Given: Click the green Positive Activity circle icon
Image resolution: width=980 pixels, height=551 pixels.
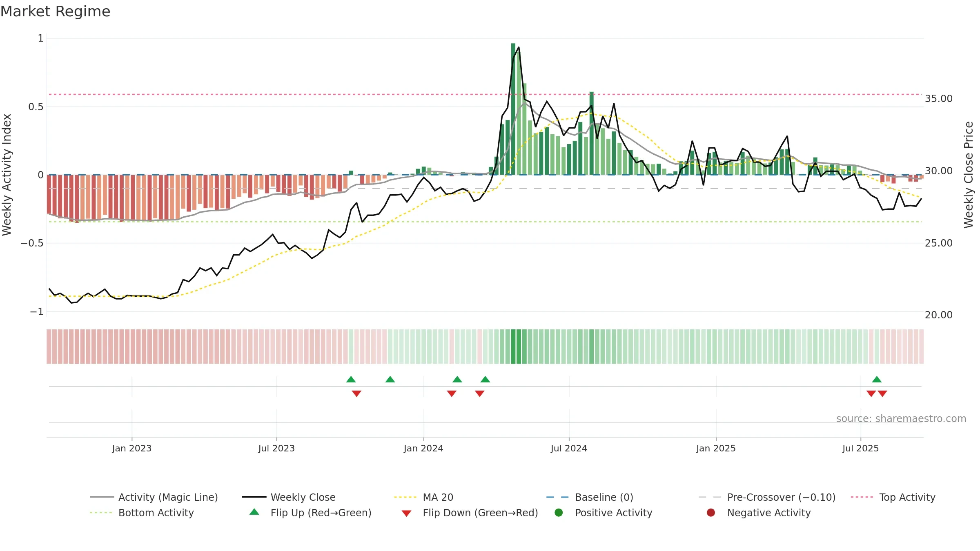Looking at the screenshot, I should click(559, 513).
